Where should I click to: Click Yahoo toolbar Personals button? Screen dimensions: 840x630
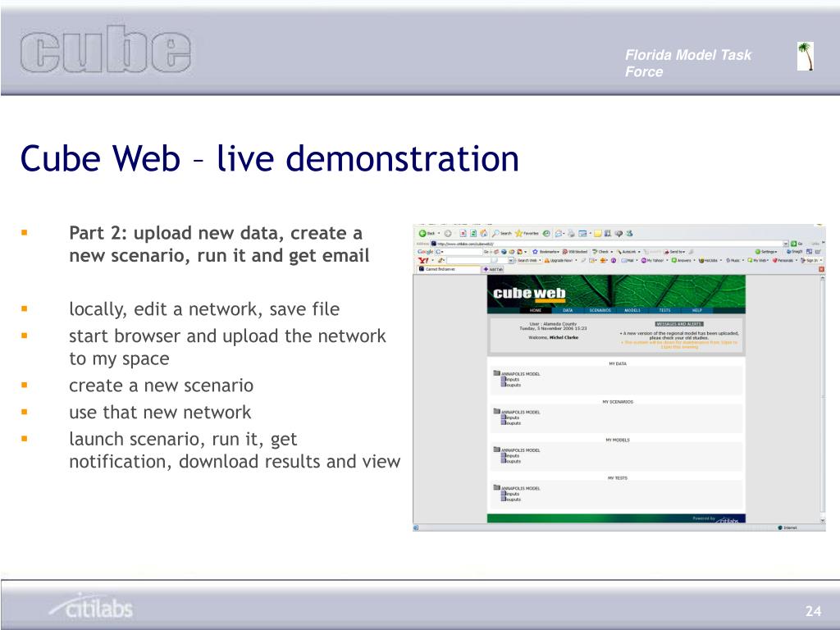(x=783, y=260)
